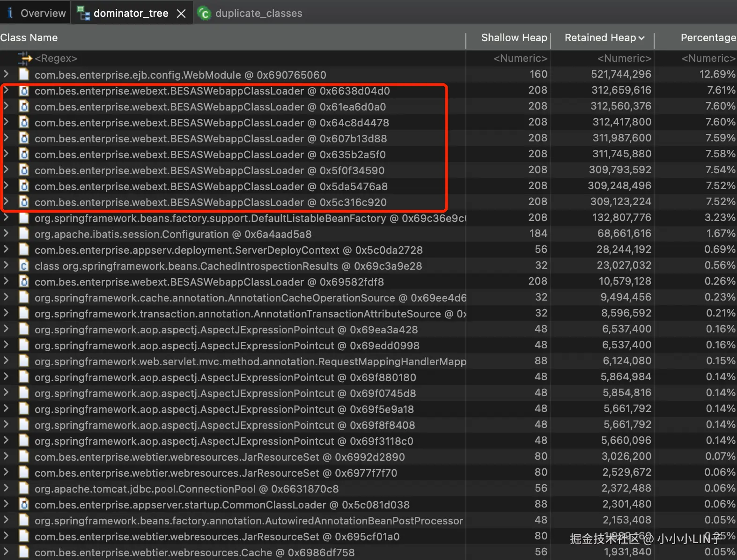Click retained heap value 521,744,296

tap(621, 74)
